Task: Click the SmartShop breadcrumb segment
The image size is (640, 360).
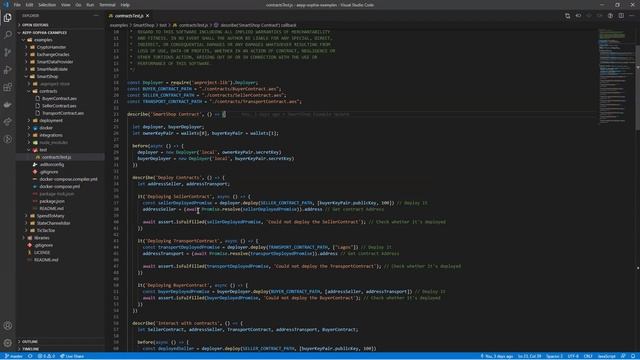Action: click(x=144, y=25)
